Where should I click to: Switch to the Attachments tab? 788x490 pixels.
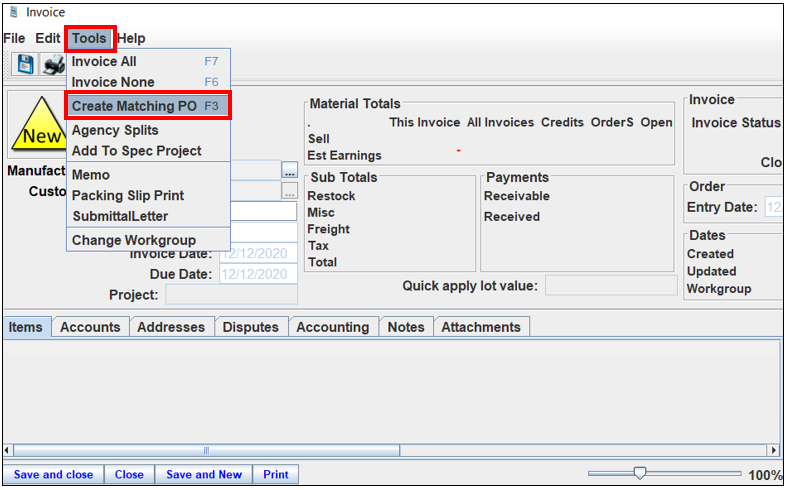point(481,327)
